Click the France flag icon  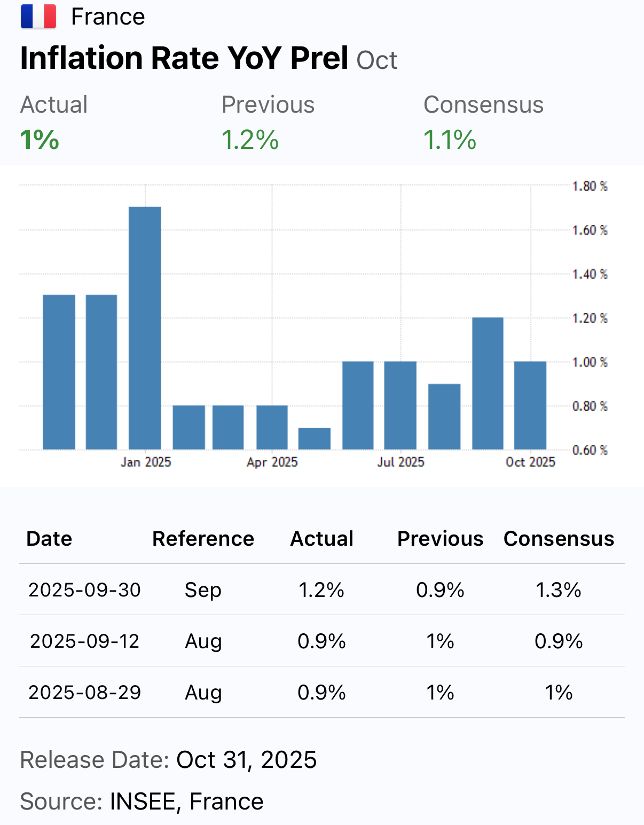pos(38,17)
